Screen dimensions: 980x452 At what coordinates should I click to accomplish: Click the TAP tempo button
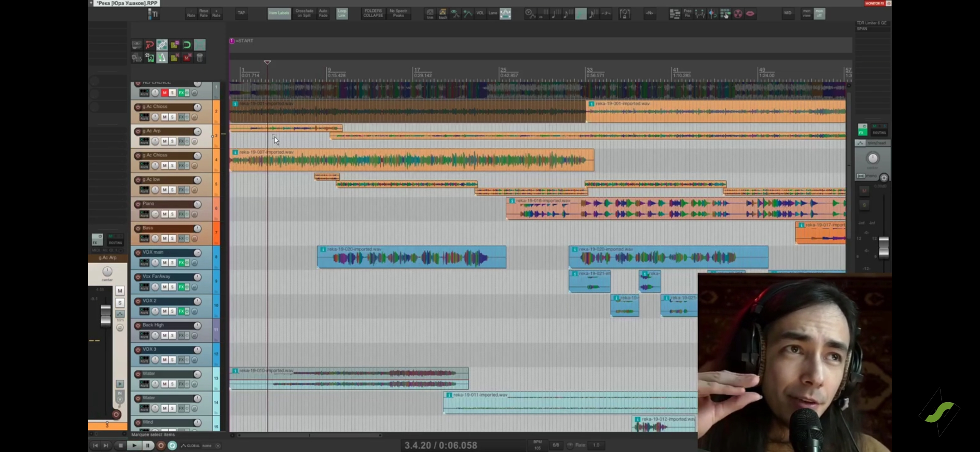point(241,13)
